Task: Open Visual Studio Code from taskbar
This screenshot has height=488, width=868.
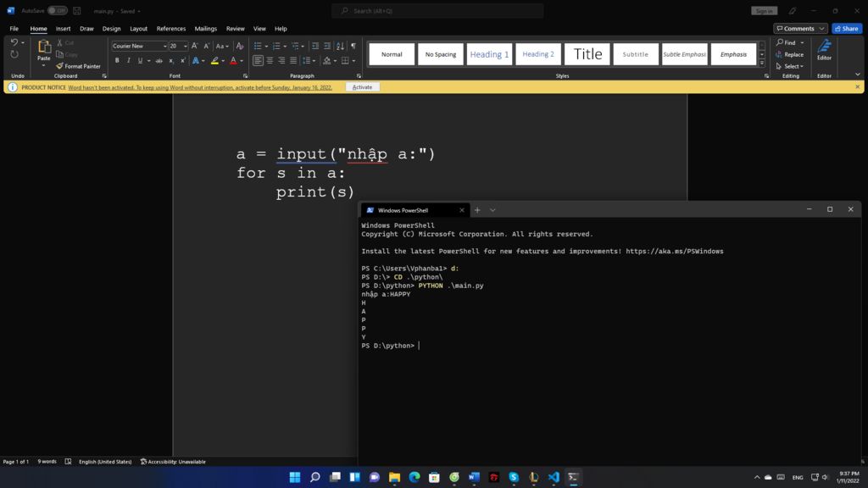Action: click(554, 477)
